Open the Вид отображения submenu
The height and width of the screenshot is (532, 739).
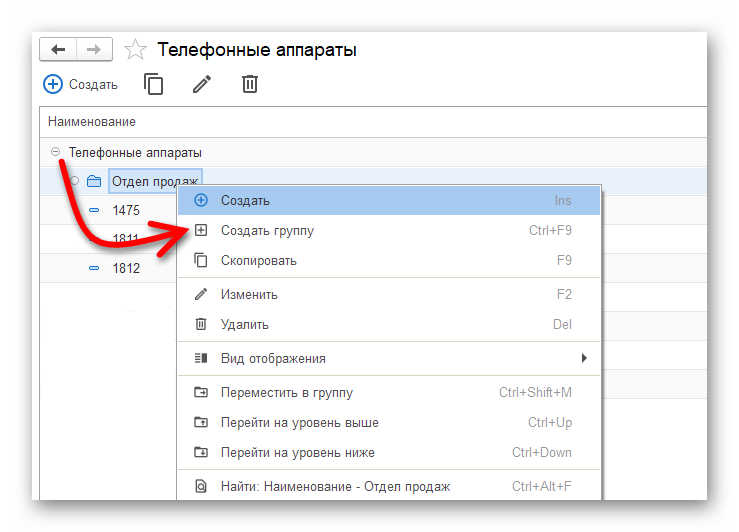click(x=389, y=359)
